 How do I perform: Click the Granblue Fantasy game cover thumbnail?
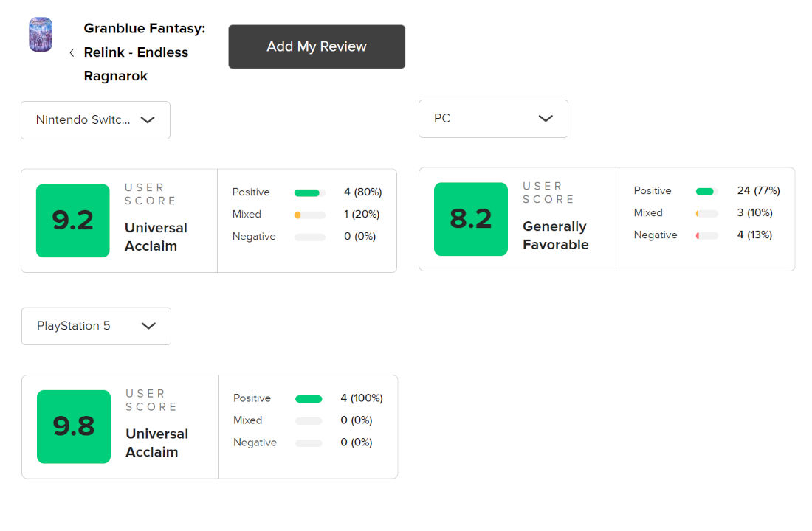click(x=41, y=34)
